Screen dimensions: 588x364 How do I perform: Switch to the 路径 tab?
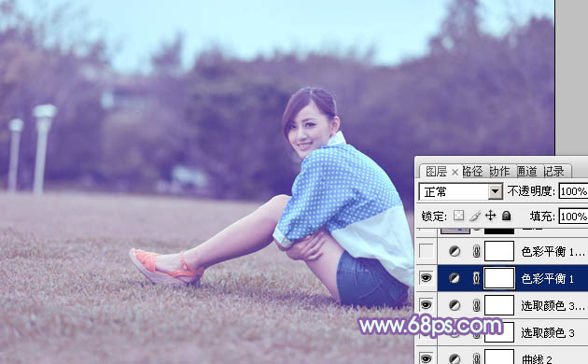(472, 172)
